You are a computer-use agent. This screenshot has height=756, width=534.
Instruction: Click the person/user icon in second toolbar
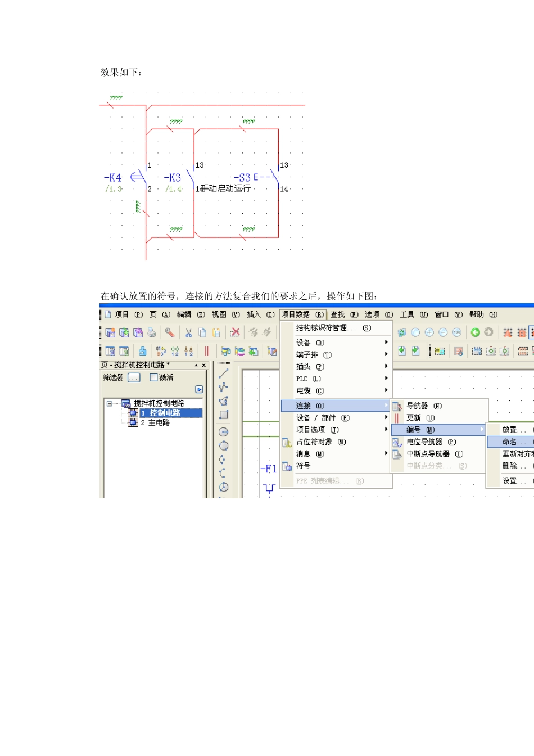pyautogui.click(x=143, y=351)
